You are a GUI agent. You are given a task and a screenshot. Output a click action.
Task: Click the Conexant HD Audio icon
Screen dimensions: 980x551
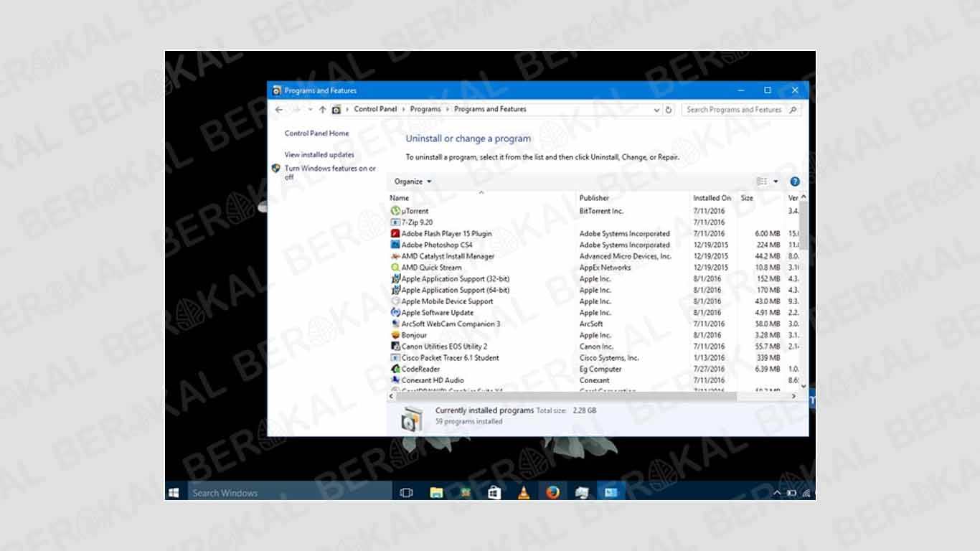(x=395, y=380)
